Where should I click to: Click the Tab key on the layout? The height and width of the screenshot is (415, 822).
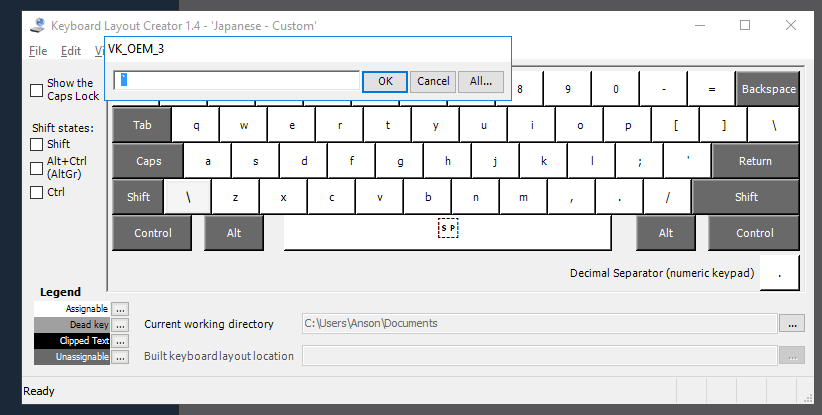pos(141,125)
